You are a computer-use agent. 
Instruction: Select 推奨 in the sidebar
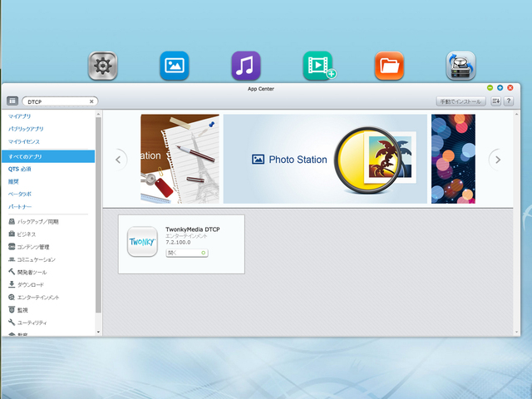[x=13, y=181]
